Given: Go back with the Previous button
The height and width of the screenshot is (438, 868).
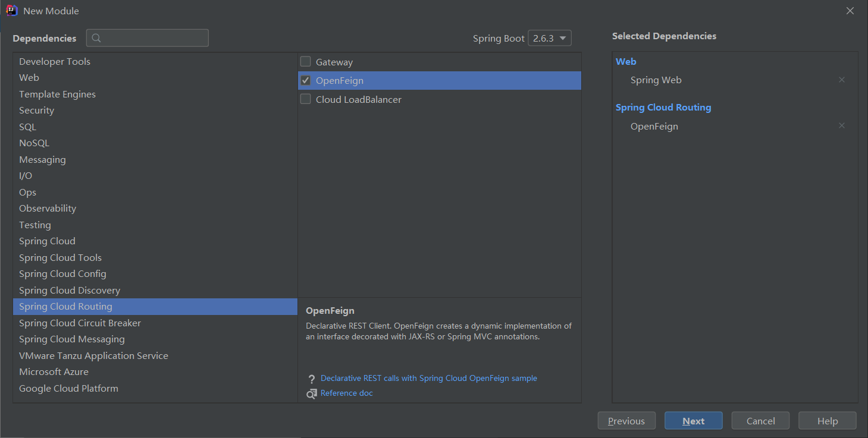Looking at the screenshot, I should (626, 421).
